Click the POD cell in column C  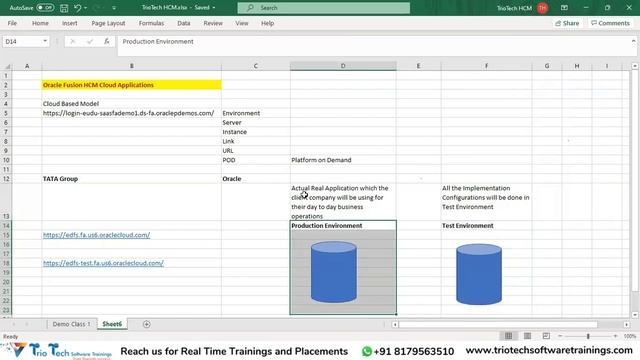point(256,160)
